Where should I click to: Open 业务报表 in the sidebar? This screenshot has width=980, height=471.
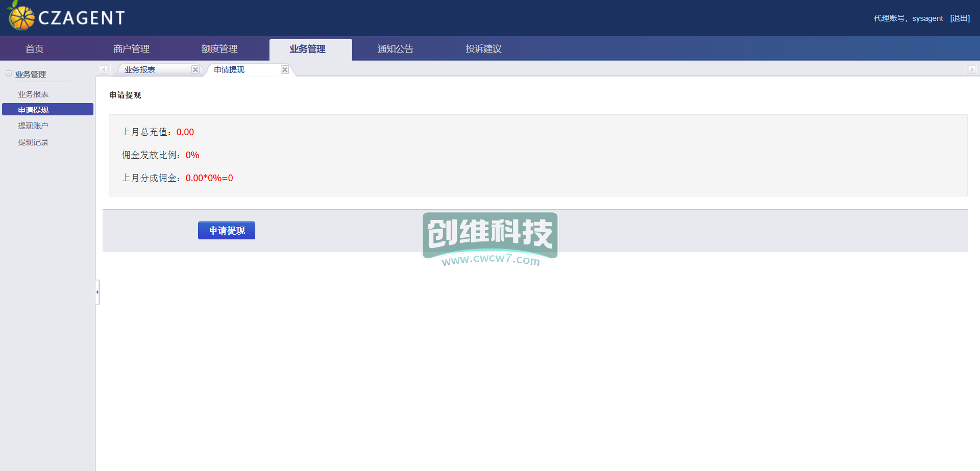[x=33, y=94]
